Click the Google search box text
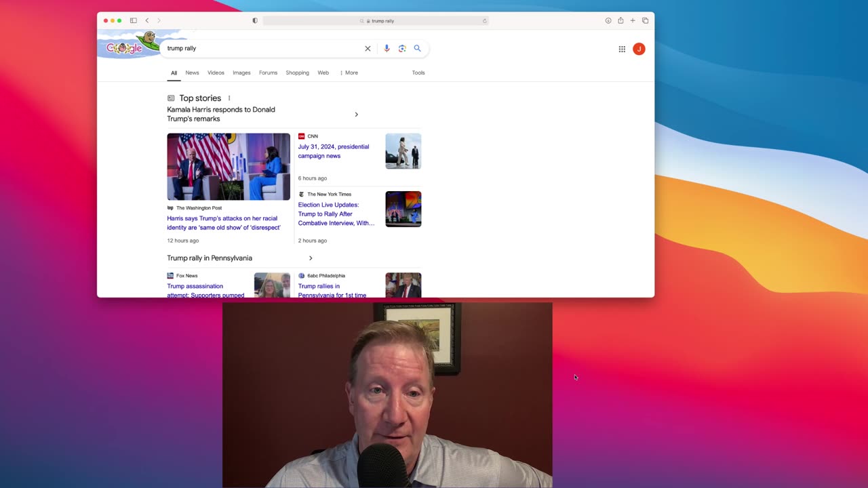Screen dimensions: 868x488 182,49
